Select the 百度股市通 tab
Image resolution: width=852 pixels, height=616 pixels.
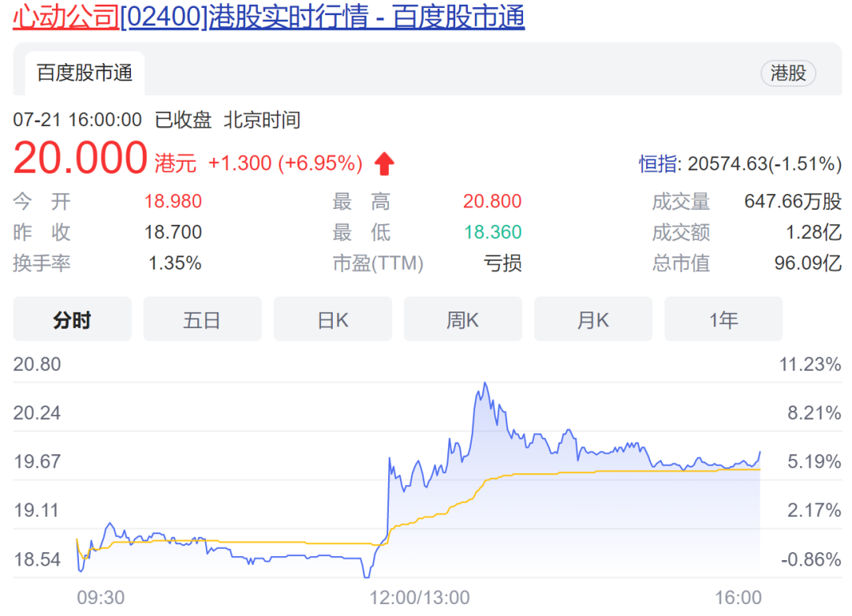point(84,73)
